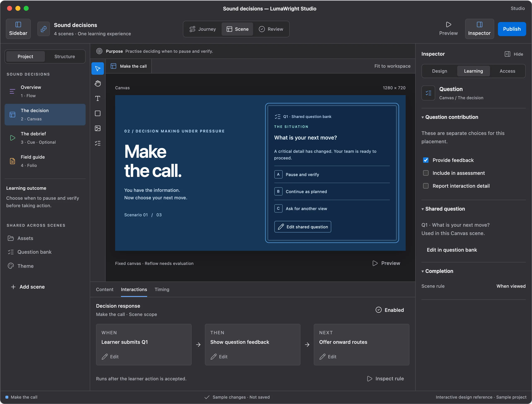Select the rectangle shape tool
This screenshot has height=404, width=532.
tap(97, 113)
